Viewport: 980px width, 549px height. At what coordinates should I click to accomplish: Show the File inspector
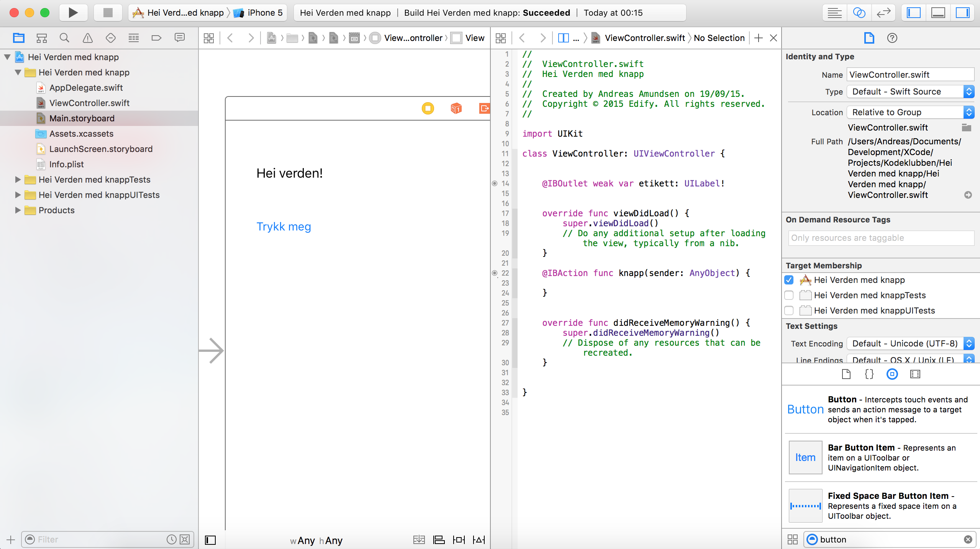tap(869, 38)
